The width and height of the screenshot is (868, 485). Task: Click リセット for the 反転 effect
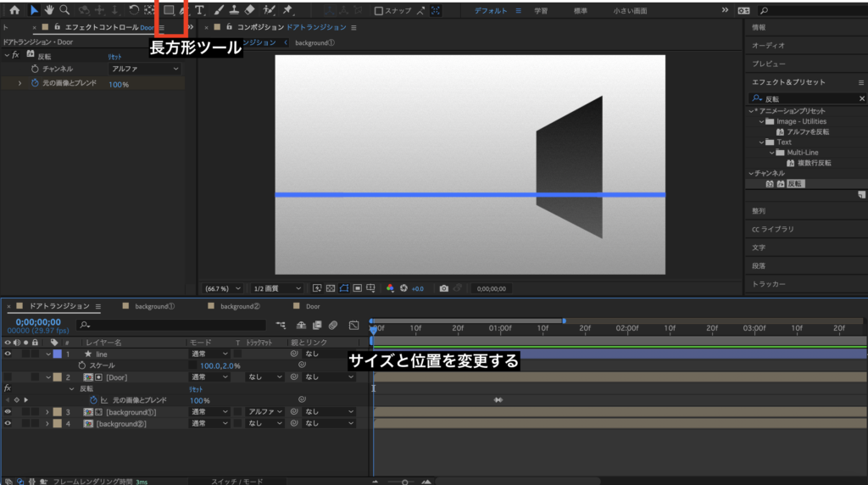[113, 56]
